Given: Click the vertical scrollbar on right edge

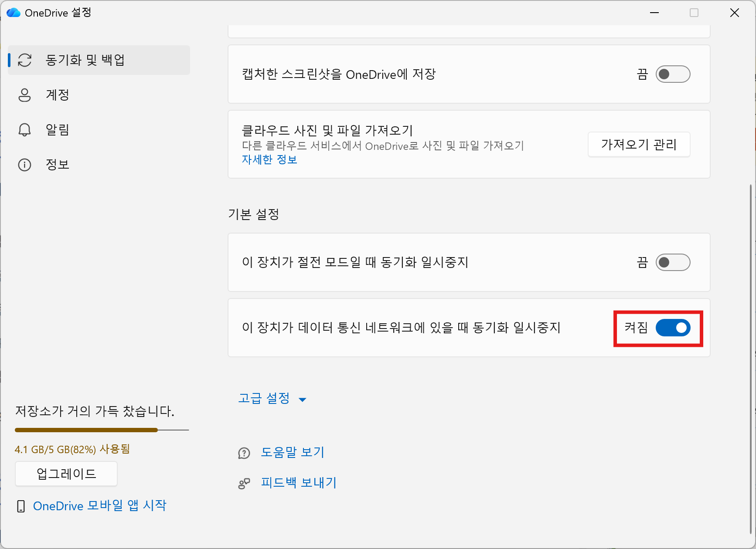Looking at the screenshot, I should click(750, 359).
